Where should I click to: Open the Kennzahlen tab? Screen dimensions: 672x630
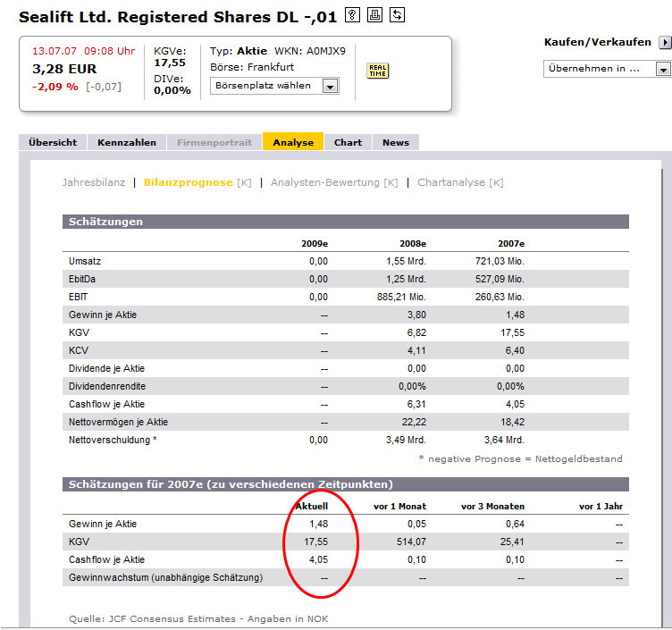coord(127,142)
